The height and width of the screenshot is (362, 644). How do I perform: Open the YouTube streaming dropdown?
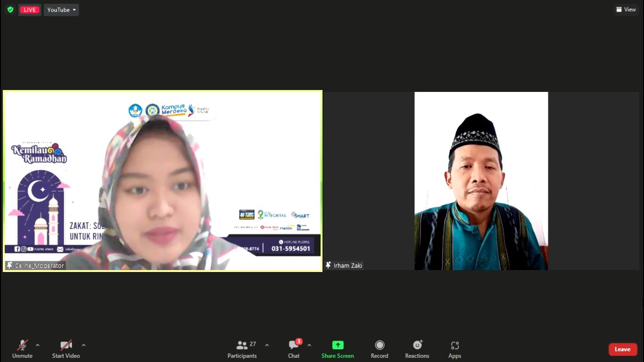click(x=61, y=9)
